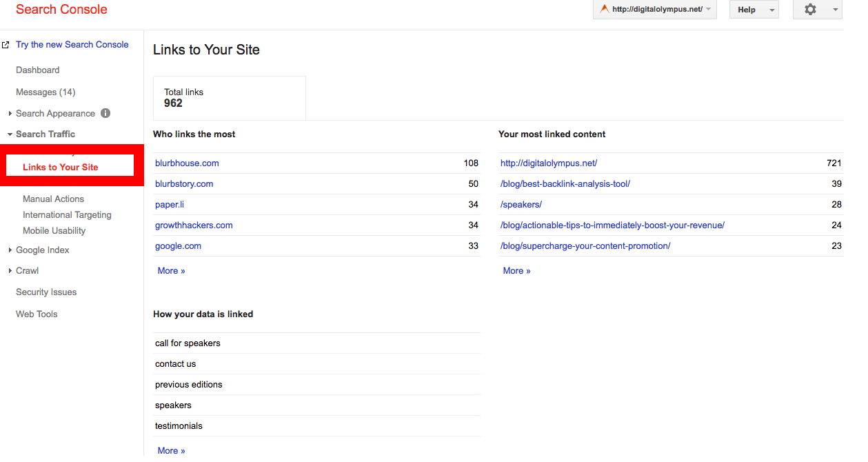Open the /blog/best-backlink-analysis-tool/ link

(x=565, y=184)
